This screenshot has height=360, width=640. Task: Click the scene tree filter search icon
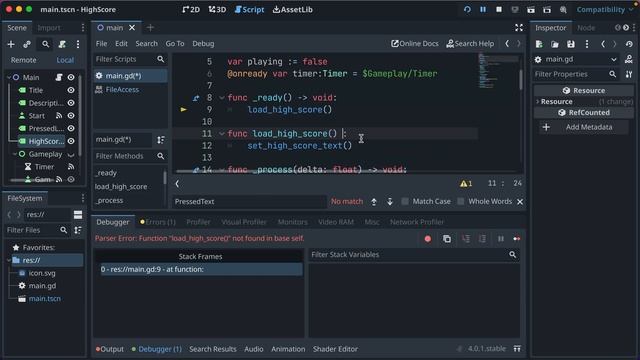45,44
